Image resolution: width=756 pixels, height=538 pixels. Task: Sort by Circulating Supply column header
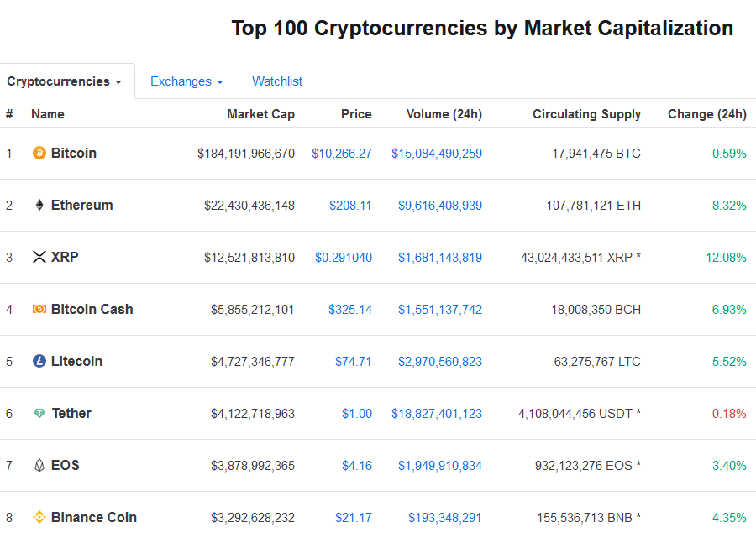[587, 114]
